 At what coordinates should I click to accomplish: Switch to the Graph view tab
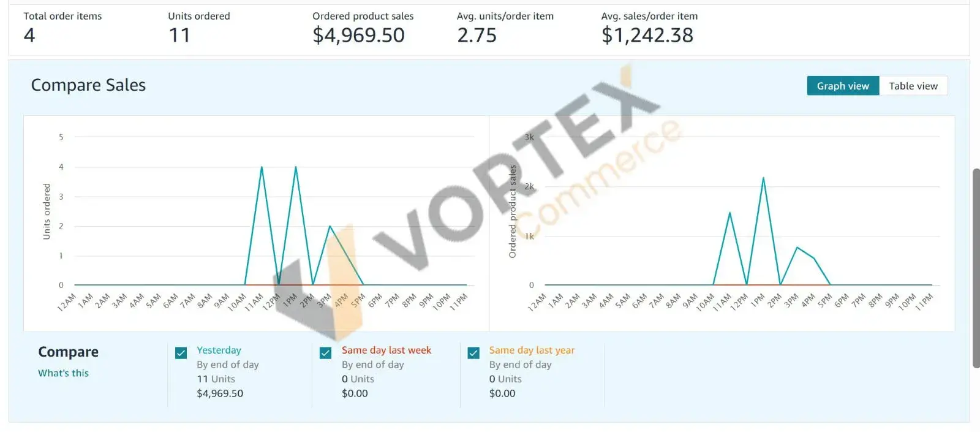(843, 86)
